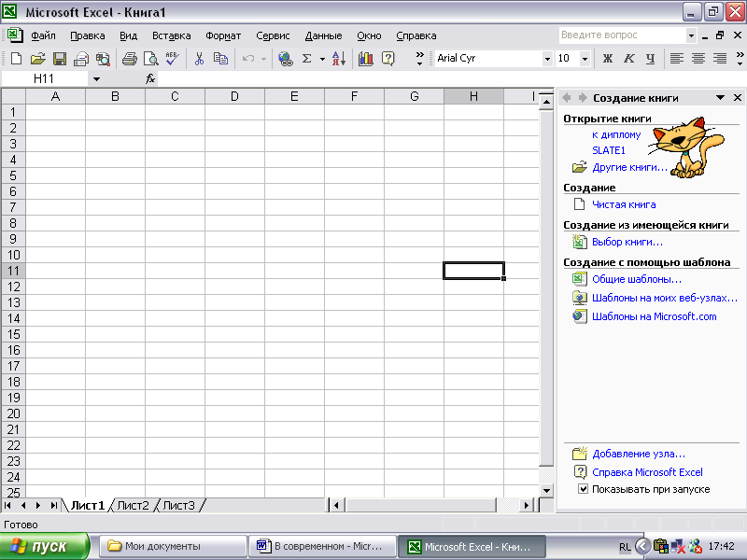Save the workbook with the floppy icon
The image size is (747, 560).
[60, 59]
